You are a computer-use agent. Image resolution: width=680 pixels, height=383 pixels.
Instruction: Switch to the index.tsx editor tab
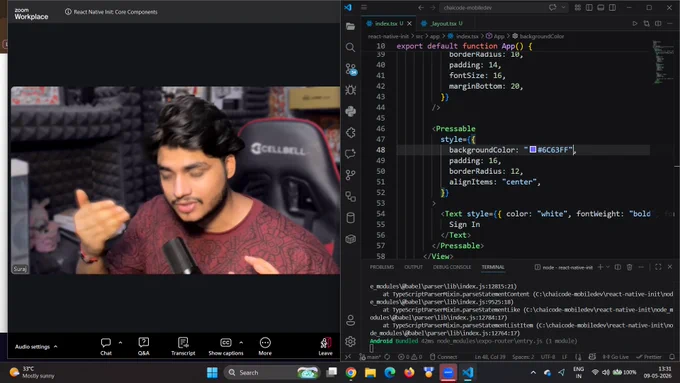pyautogui.click(x=389, y=23)
